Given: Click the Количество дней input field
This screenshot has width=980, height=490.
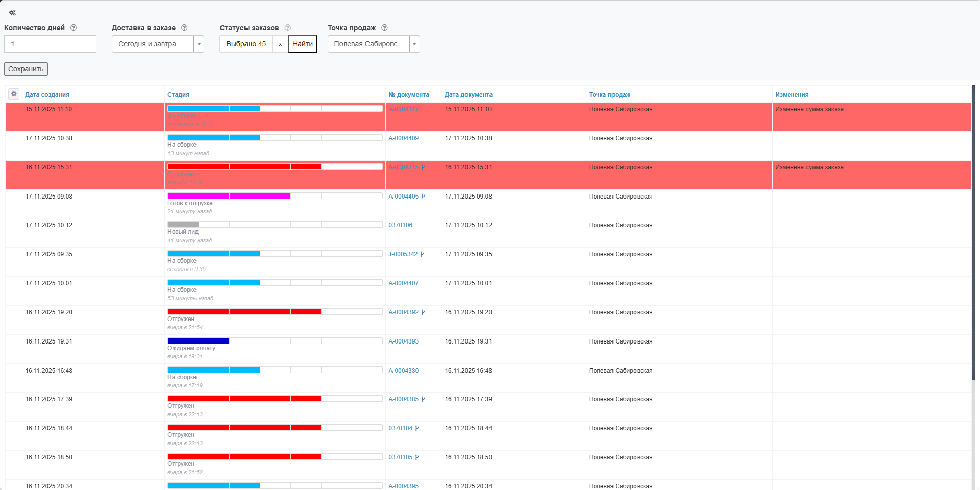Looking at the screenshot, I should 50,44.
